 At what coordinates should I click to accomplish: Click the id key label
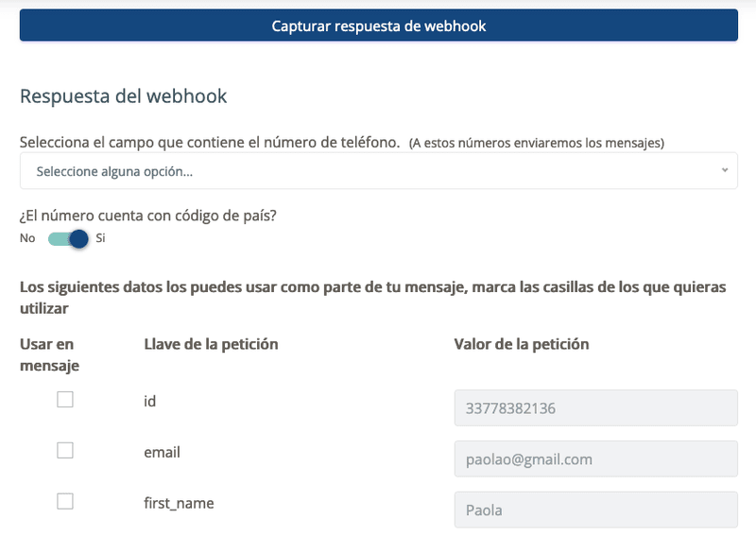[150, 401]
